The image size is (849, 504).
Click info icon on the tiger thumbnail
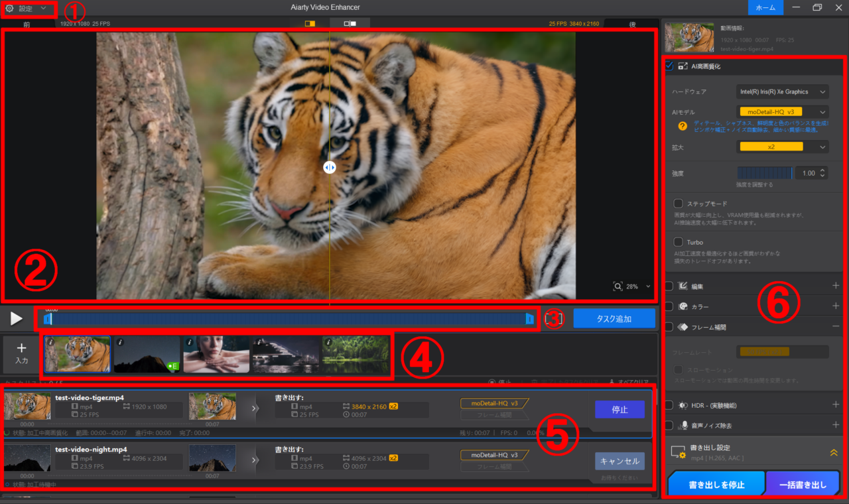(x=49, y=342)
